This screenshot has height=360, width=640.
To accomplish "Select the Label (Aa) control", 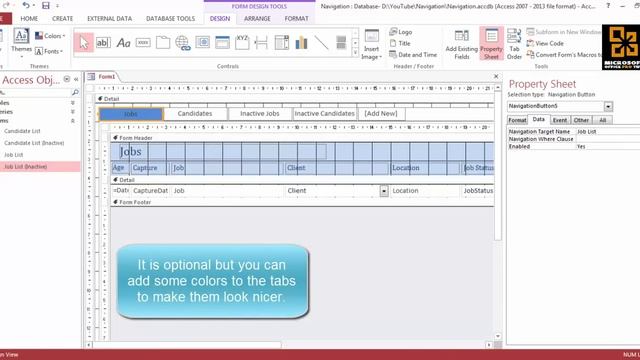I will tap(123, 42).
